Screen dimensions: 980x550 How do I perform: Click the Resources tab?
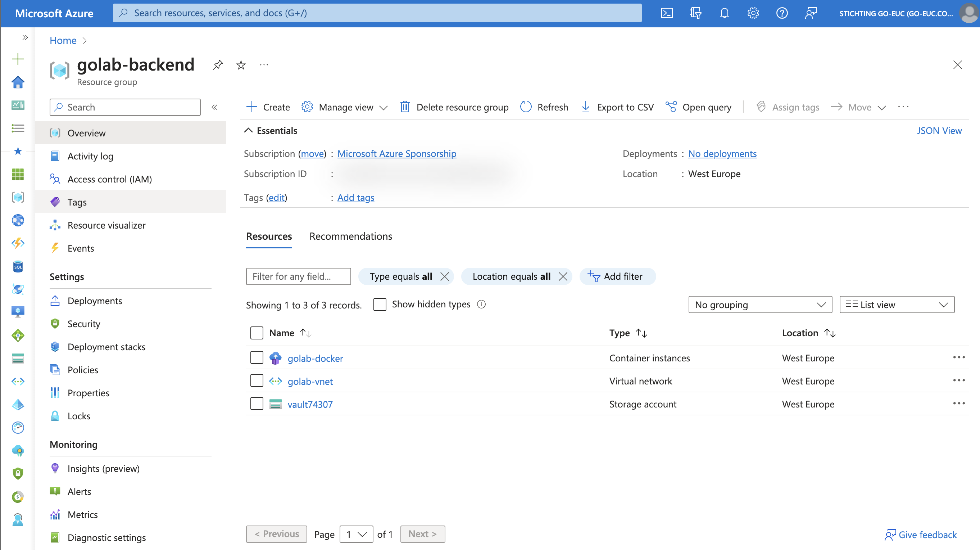269,236
